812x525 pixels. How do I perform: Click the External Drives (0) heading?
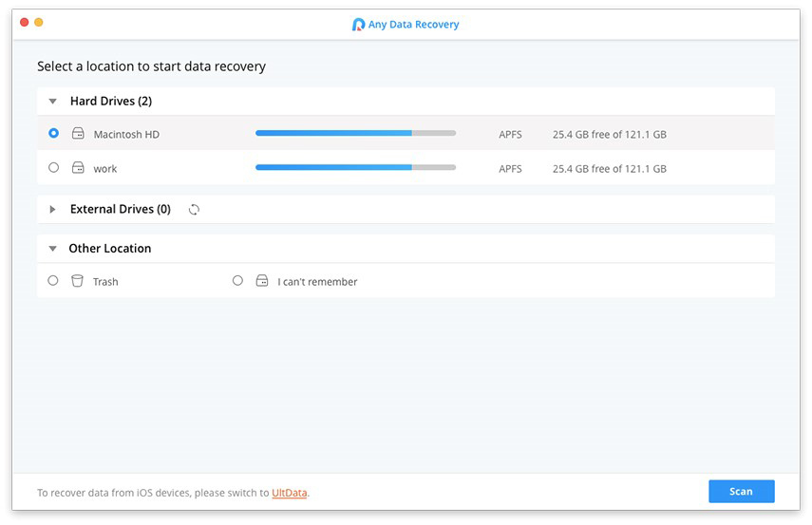coord(121,209)
